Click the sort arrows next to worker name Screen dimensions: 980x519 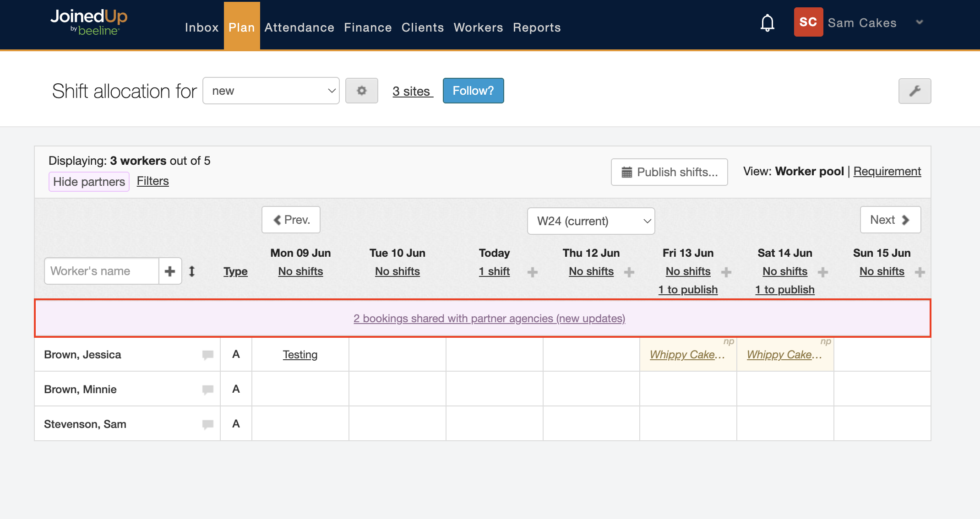(192, 271)
